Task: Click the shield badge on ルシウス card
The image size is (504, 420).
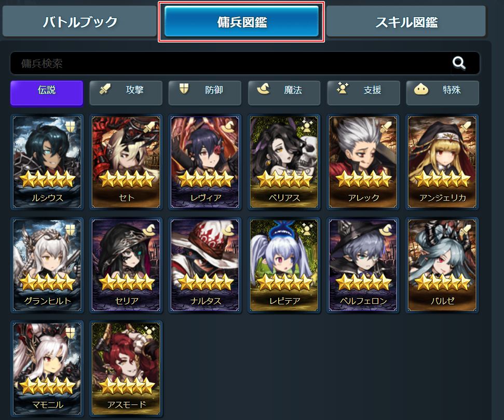Action: (70, 127)
